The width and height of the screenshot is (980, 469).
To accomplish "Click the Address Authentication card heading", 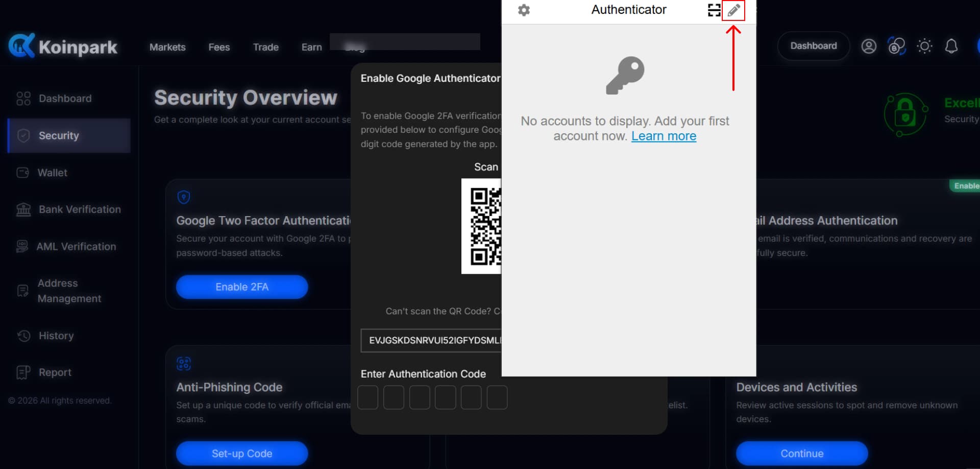I will [827, 221].
